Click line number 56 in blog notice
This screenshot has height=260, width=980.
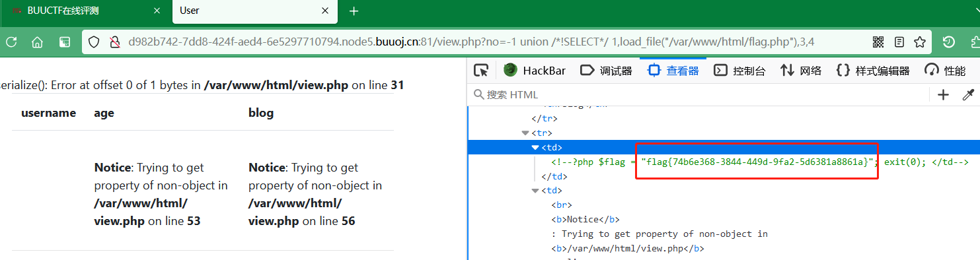(348, 221)
